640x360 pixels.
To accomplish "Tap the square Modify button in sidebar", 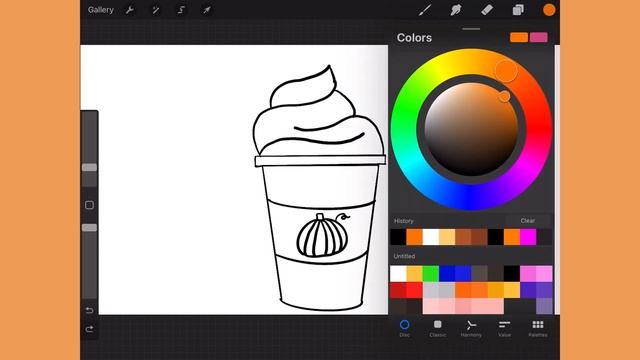I will pyautogui.click(x=89, y=205).
